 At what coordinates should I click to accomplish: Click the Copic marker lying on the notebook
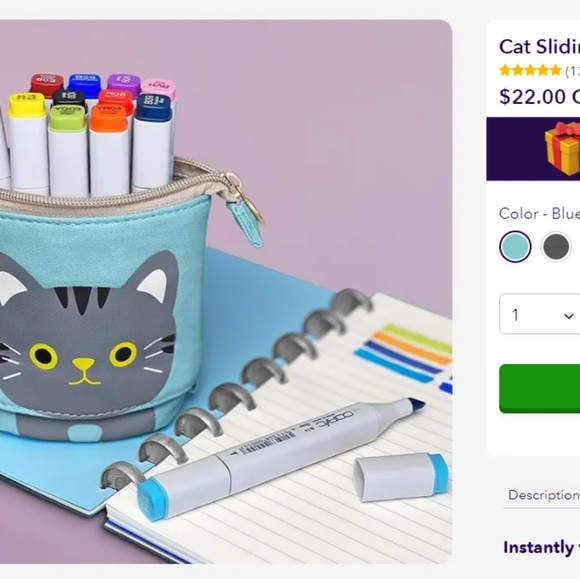point(281,458)
